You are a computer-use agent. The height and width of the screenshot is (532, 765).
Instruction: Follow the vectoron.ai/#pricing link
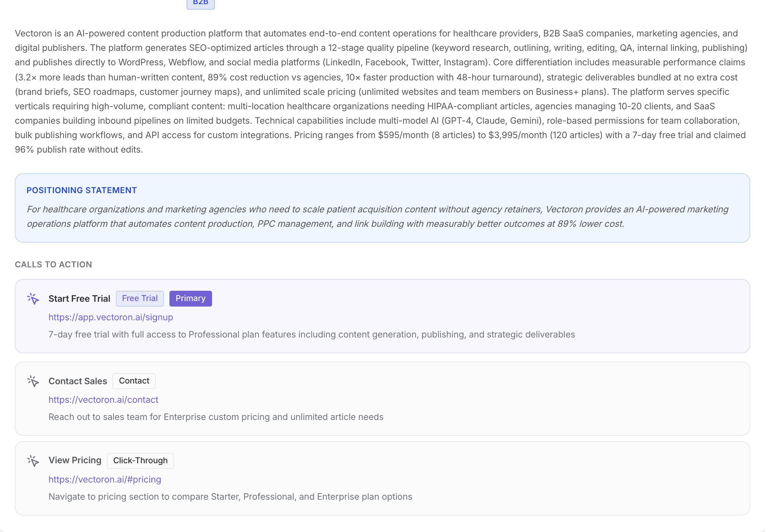pyautogui.click(x=105, y=479)
